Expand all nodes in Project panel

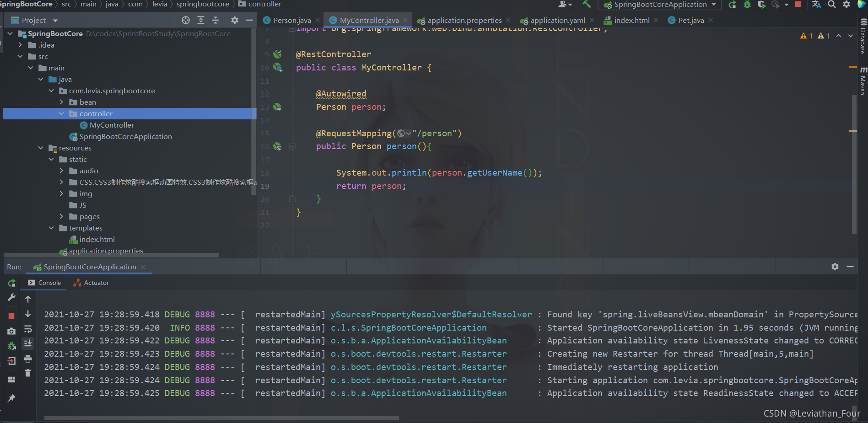[201, 20]
